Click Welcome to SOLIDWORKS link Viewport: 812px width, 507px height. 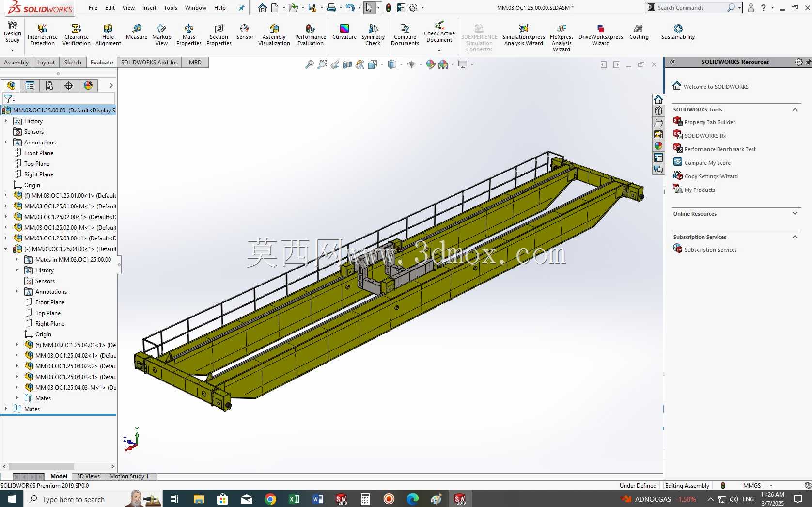point(716,87)
